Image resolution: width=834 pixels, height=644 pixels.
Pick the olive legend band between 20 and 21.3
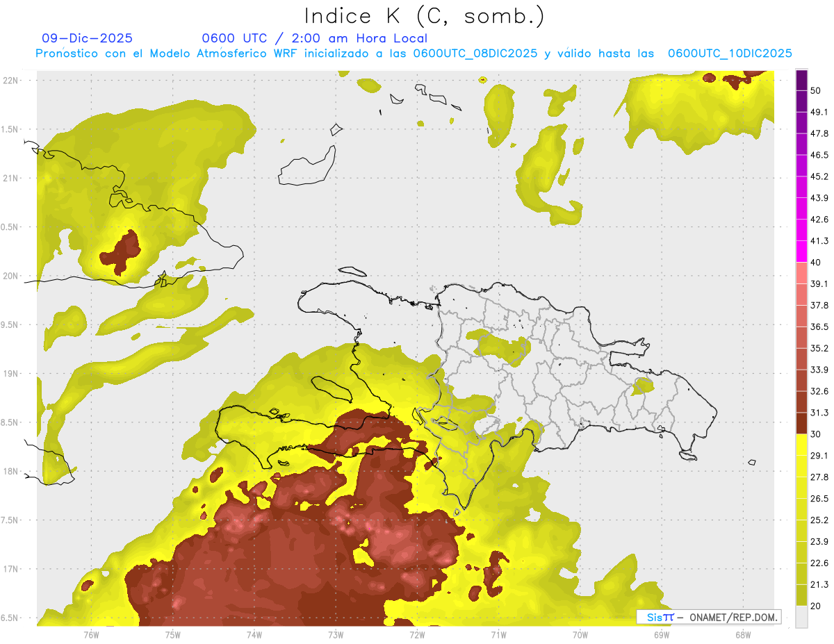801,595
